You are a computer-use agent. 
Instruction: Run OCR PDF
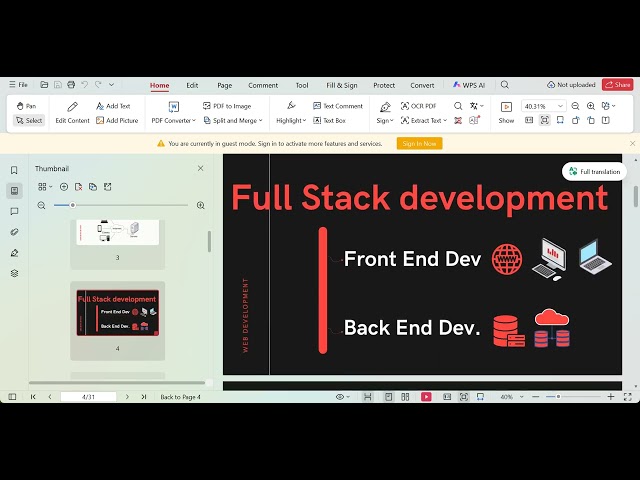419,106
